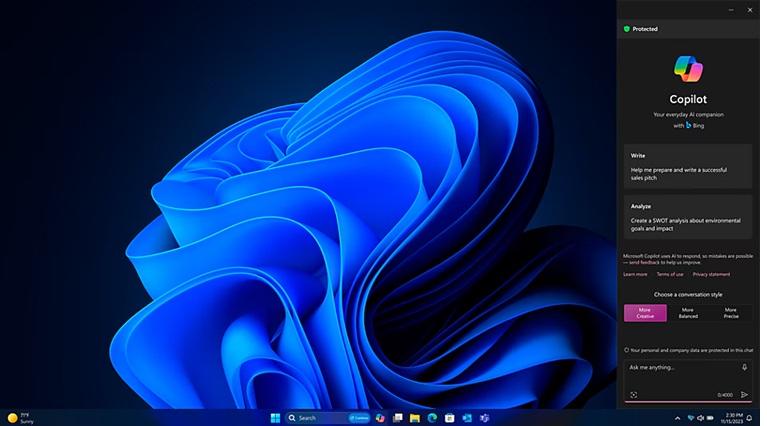767x426 pixels.
Task: Open the notification bell in the taskbar
Action: tap(749, 418)
